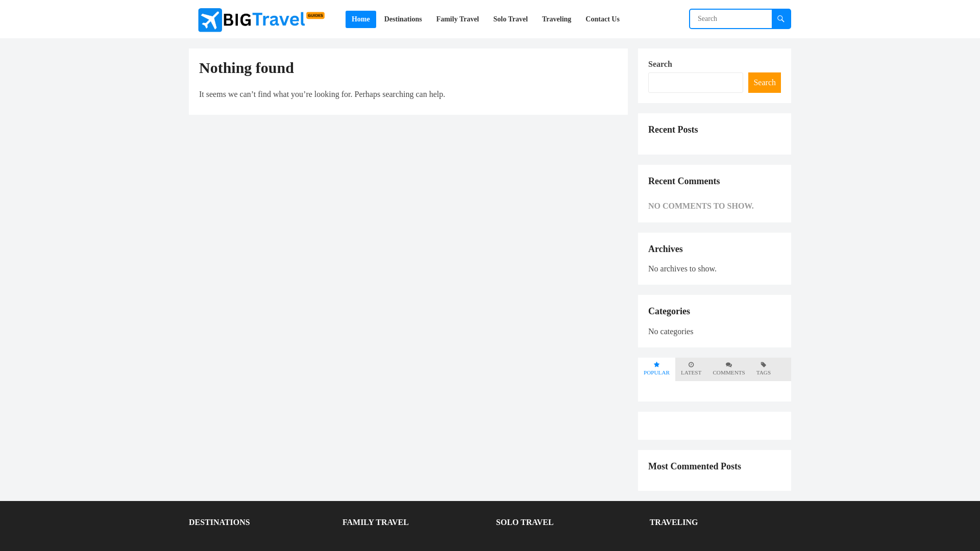Image resolution: width=980 pixels, height=551 pixels.
Task: Click the 'It seems we can't find' message
Action: pos(322,94)
